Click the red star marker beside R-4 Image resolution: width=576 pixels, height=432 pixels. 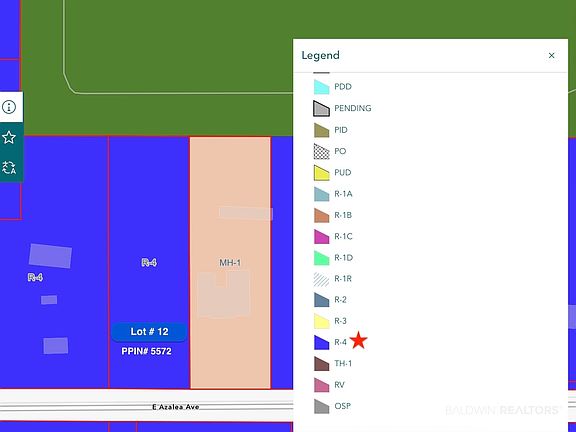(359, 340)
